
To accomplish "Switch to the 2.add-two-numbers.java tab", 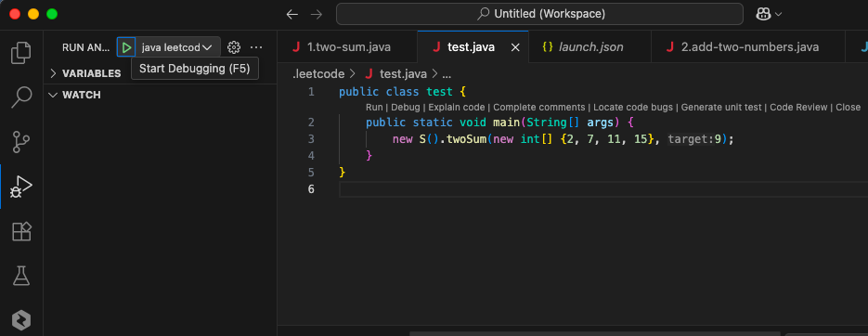I will point(748,47).
